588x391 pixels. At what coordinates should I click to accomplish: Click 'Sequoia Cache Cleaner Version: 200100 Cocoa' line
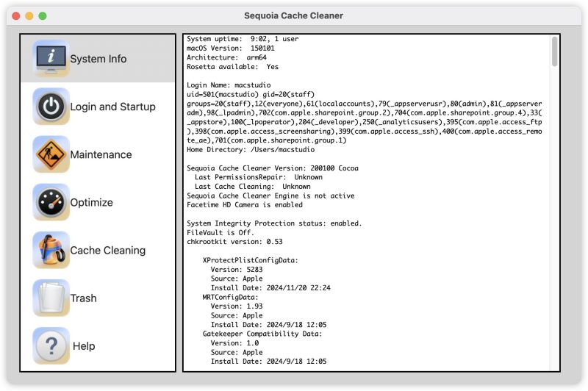pyautogui.click(x=273, y=168)
